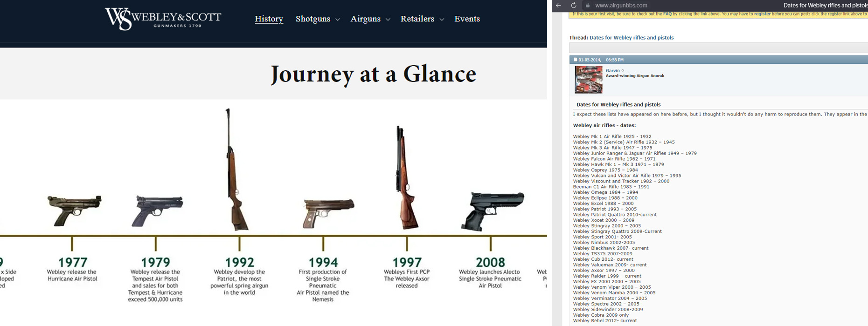Click the padlock site security icon
Viewport: 868px width, 326px height.
click(x=588, y=6)
